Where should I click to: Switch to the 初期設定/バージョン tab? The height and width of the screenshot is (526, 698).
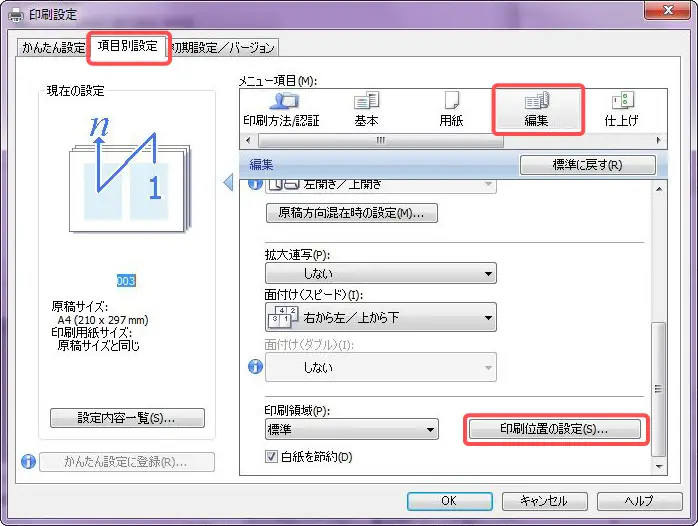[224, 48]
